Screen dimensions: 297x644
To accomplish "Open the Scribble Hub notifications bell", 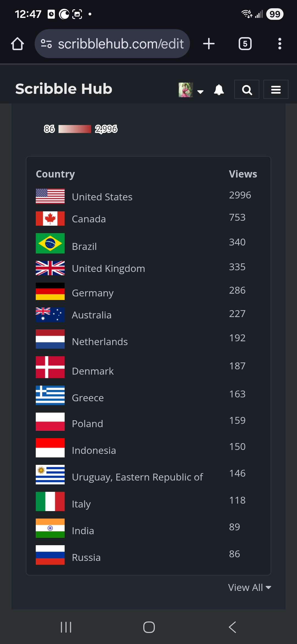I will click(219, 89).
